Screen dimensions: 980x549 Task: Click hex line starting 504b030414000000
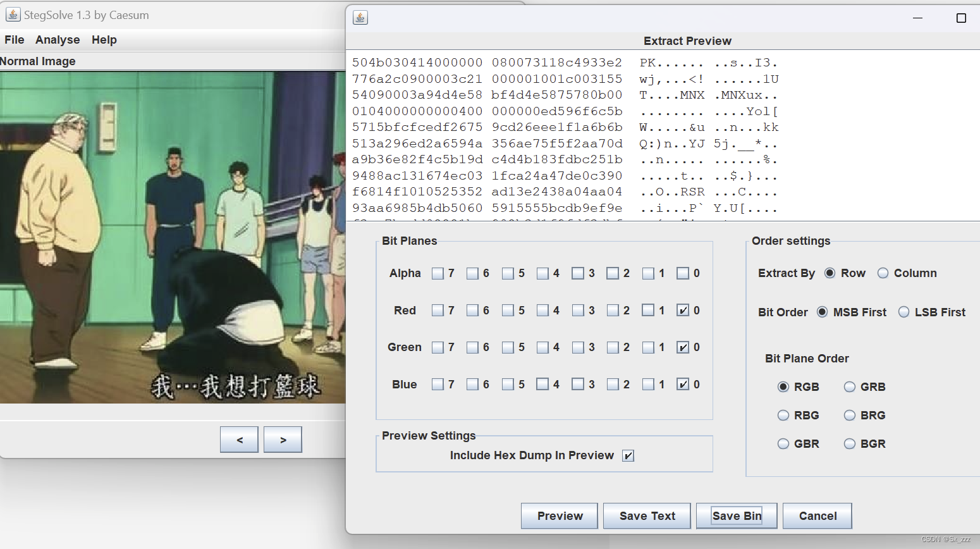pyautogui.click(x=565, y=63)
